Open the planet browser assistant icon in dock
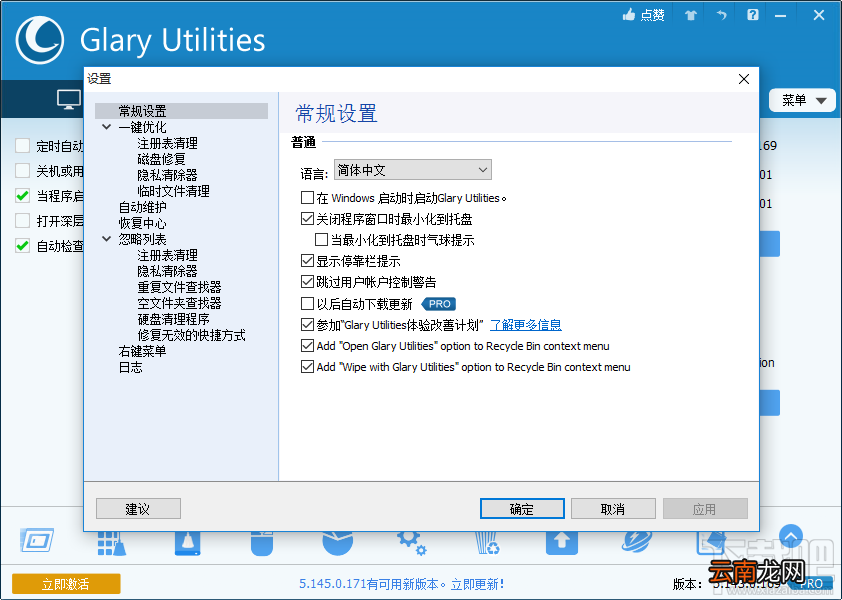This screenshot has width=842, height=600. tap(637, 543)
